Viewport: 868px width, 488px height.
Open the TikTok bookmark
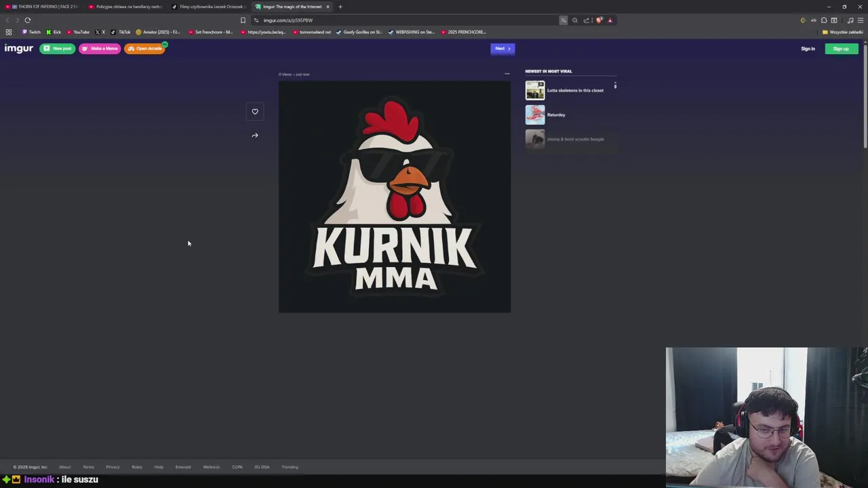[120, 32]
